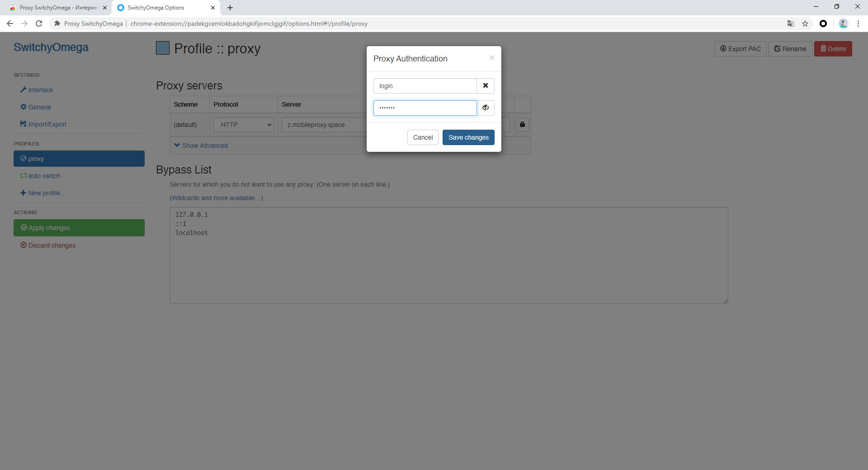Click the browser profile avatar
Viewport: 868px width, 470px height.
click(844, 23)
